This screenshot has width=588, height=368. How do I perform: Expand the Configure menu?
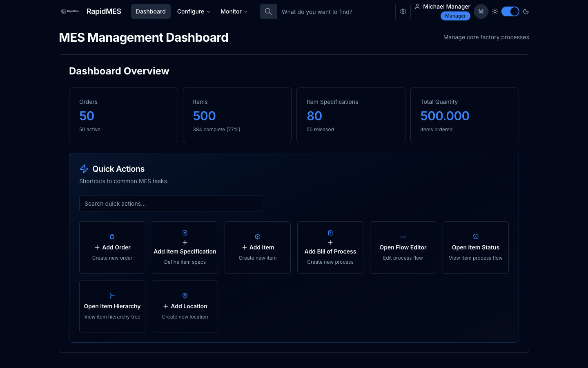click(194, 11)
